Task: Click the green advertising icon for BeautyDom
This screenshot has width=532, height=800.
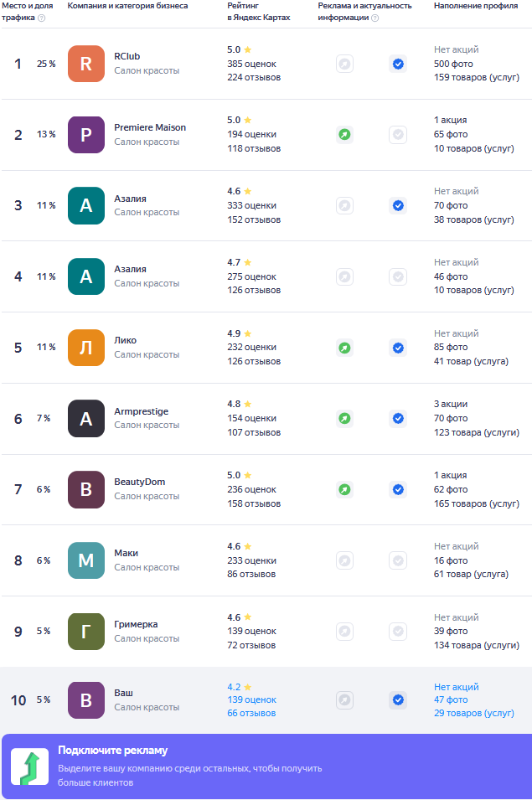Action: click(345, 490)
